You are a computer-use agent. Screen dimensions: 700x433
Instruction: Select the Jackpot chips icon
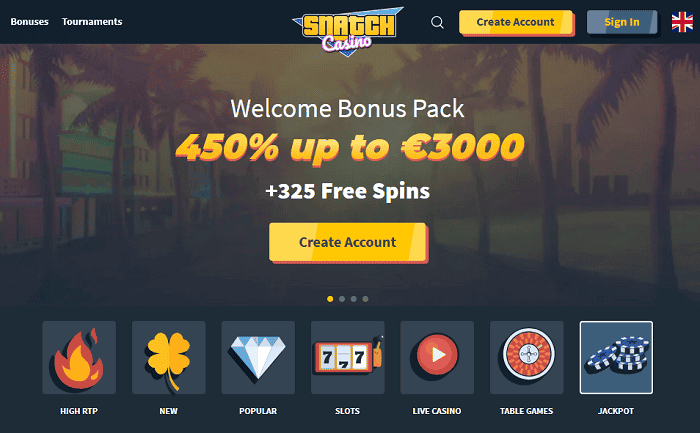pos(616,358)
